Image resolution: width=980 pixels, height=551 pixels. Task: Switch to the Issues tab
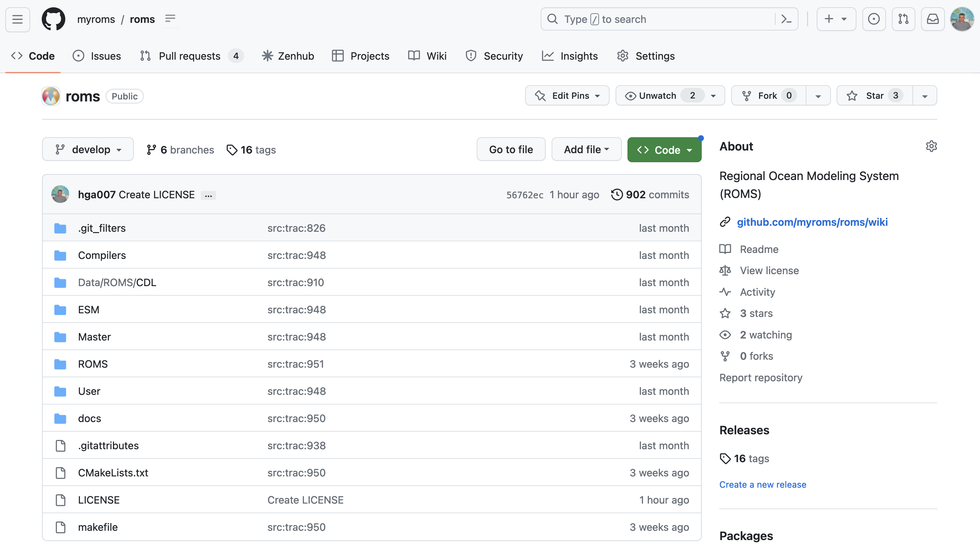(x=97, y=56)
